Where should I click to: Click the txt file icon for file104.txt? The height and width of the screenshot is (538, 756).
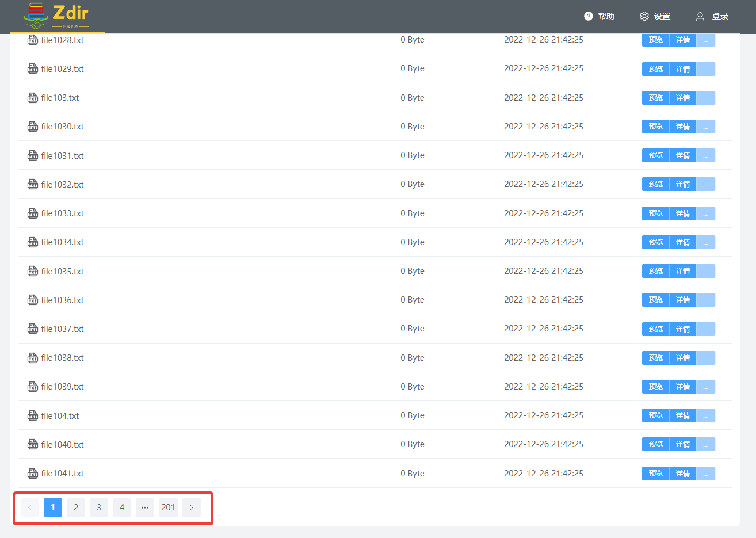tap(33, 415)
